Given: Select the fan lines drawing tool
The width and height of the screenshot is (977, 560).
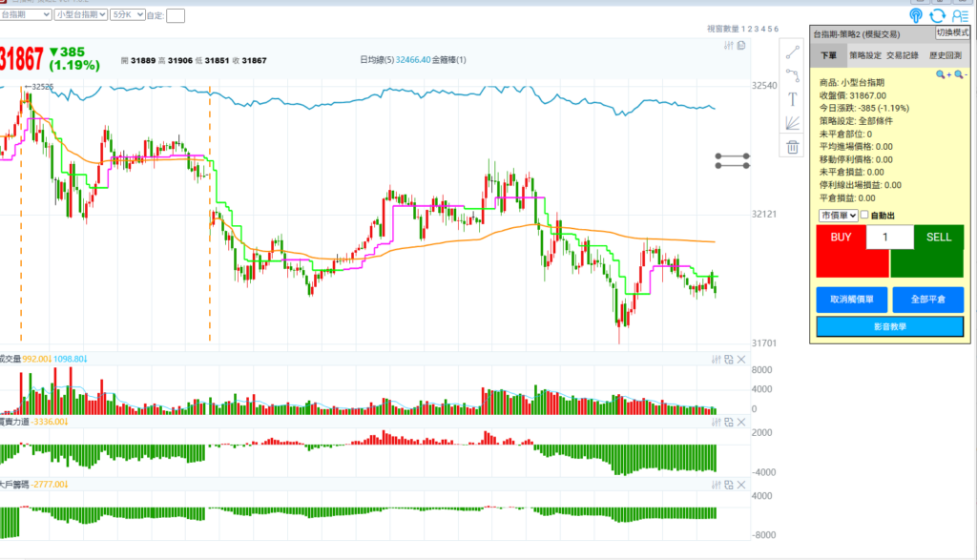Looking at the screenshot, I should coord(792,122).
